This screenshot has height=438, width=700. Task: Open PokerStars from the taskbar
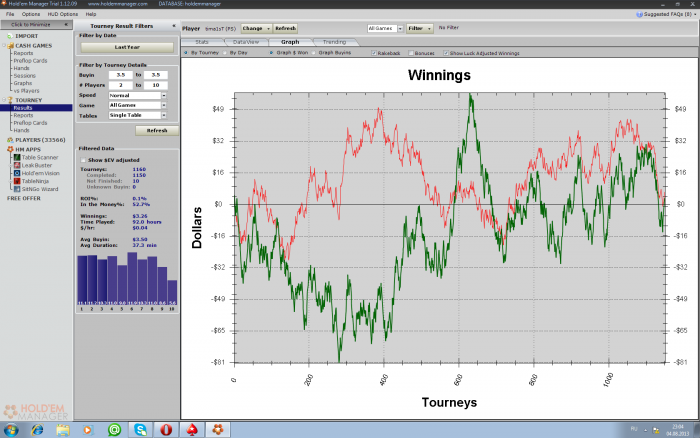[x=192, y=430]
